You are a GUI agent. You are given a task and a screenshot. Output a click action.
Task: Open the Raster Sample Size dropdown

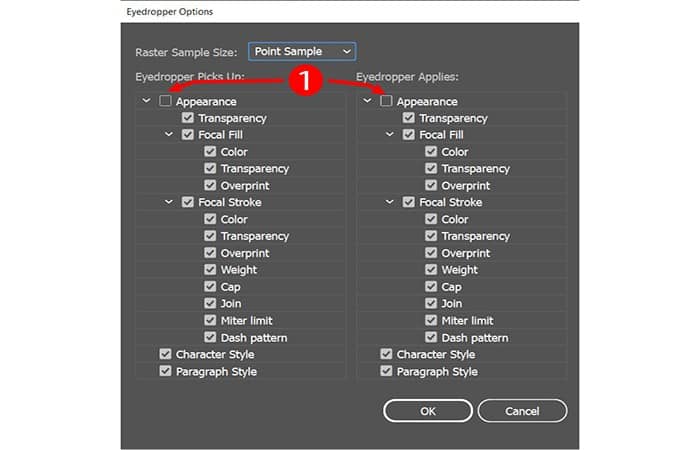[301, 50]
